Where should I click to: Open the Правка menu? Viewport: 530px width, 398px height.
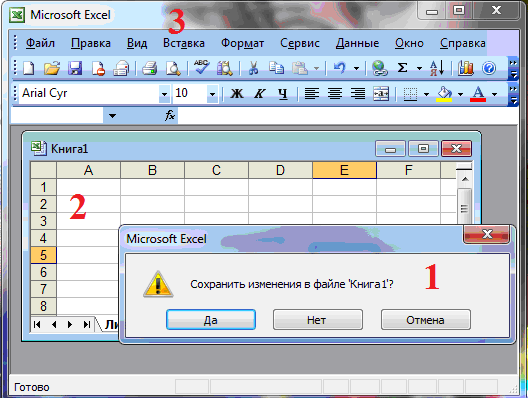point(91,43)
